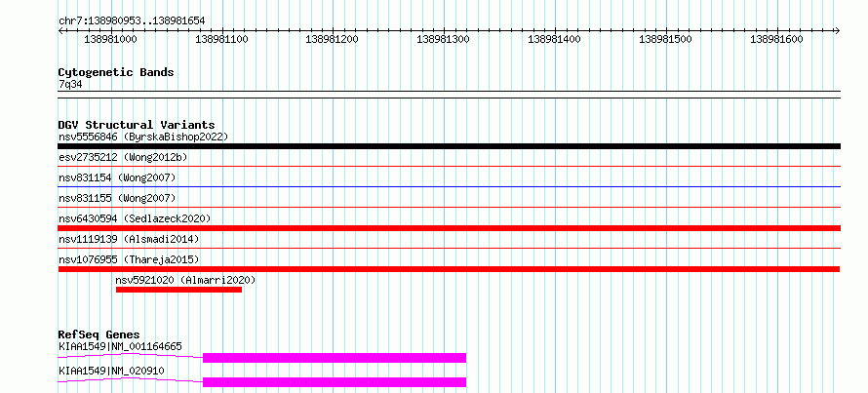The width and height of the screenshot is (868, 393).
Task: Click ruler coordinate 138981300
Action: pos(443,39)
